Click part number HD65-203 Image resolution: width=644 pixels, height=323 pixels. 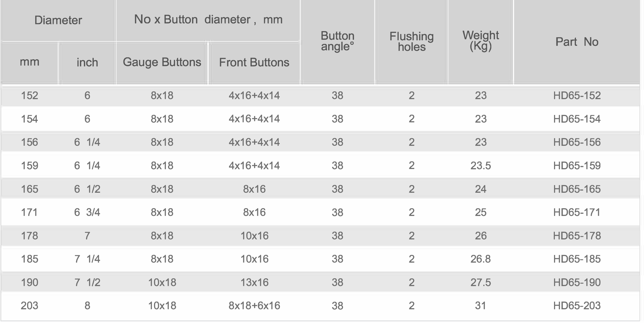coord(577,306)
